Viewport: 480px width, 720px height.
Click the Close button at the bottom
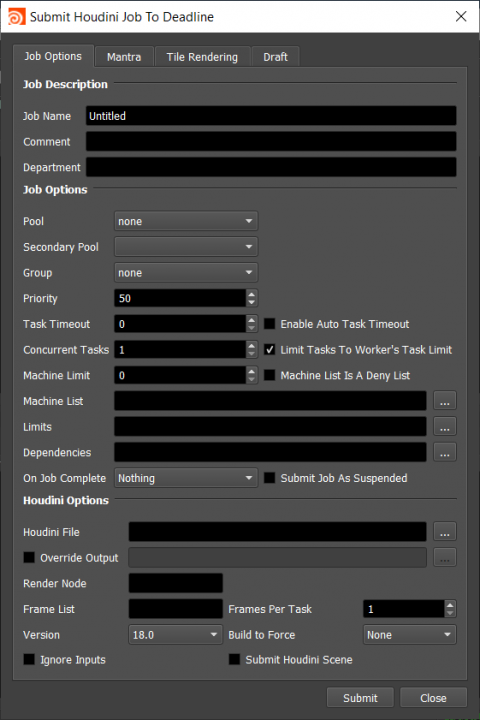[x=433, y=698]
